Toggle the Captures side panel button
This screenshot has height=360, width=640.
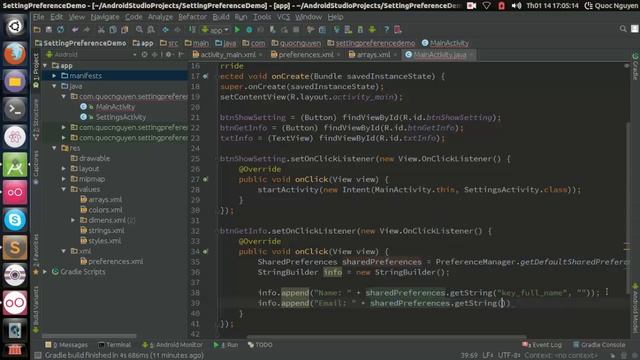(x=36, y=167)
